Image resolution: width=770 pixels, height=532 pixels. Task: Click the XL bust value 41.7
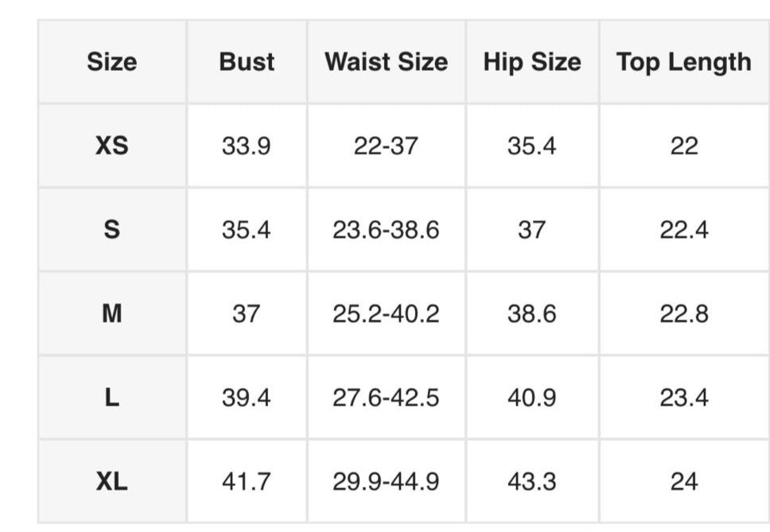(x=247, y=482)
